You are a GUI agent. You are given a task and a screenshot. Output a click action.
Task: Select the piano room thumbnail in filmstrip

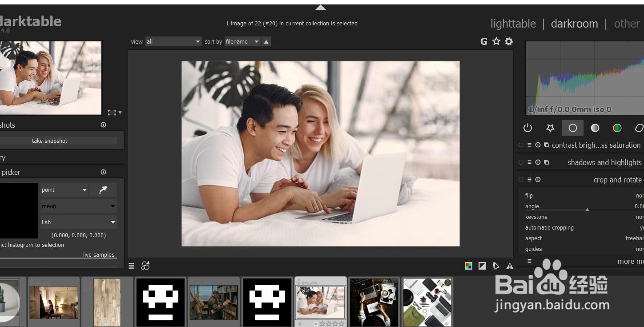[54, 302]
